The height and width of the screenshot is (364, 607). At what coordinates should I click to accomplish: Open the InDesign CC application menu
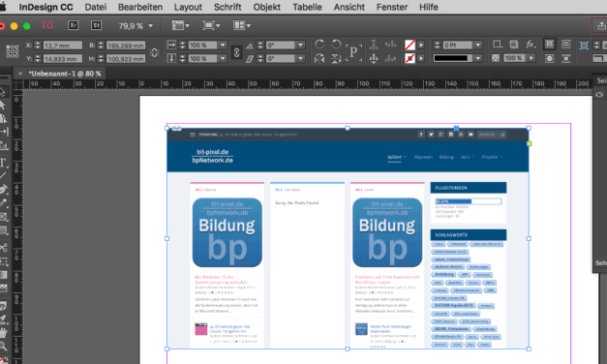(x=46, y=7)
